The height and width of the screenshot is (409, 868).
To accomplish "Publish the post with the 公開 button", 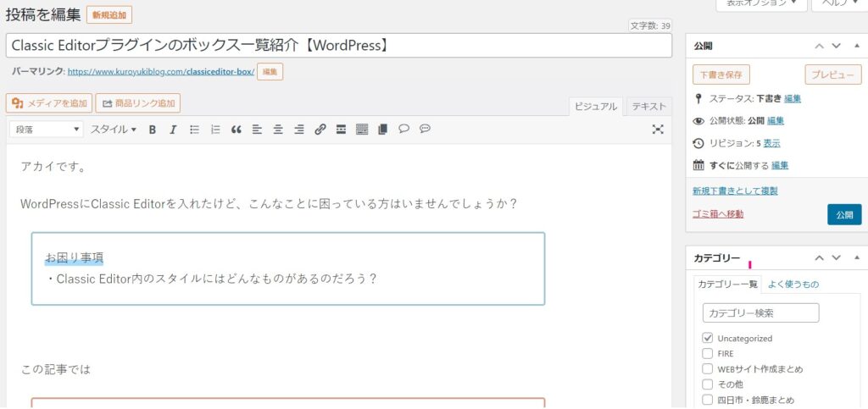I will [845, 215].
